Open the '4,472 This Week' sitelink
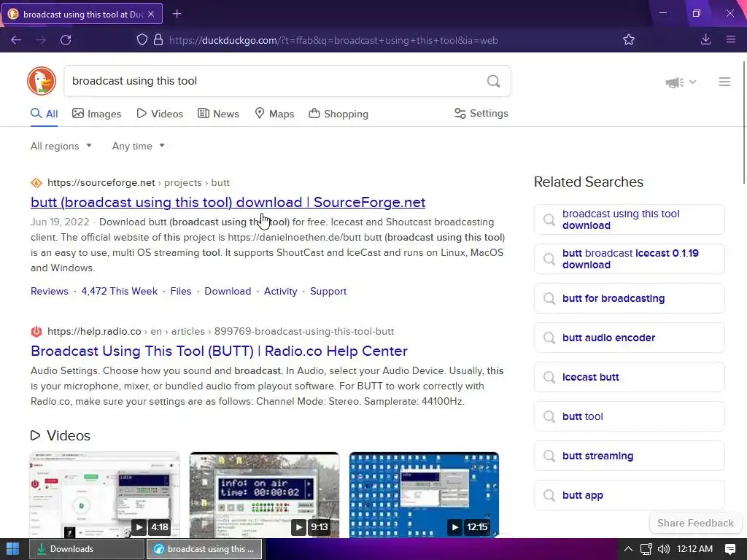 119,292
